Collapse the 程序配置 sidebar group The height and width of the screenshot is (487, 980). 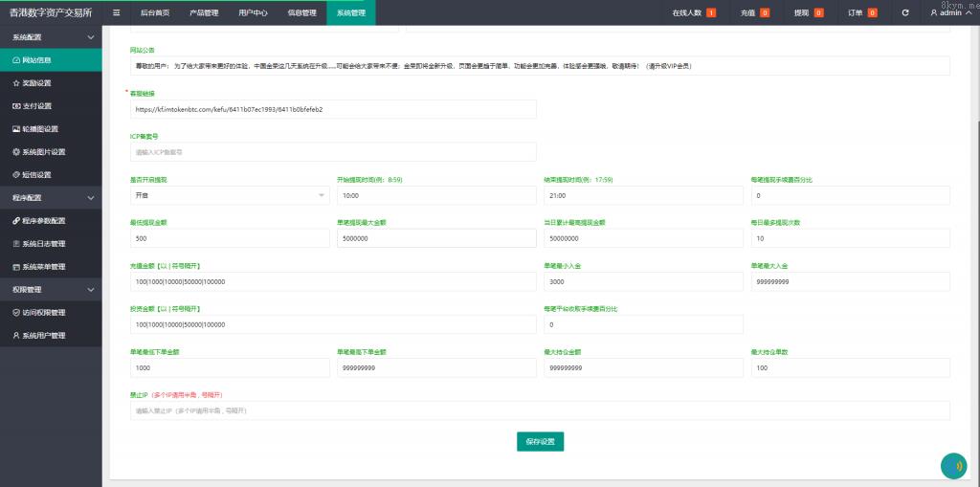[x=50, y=198]
